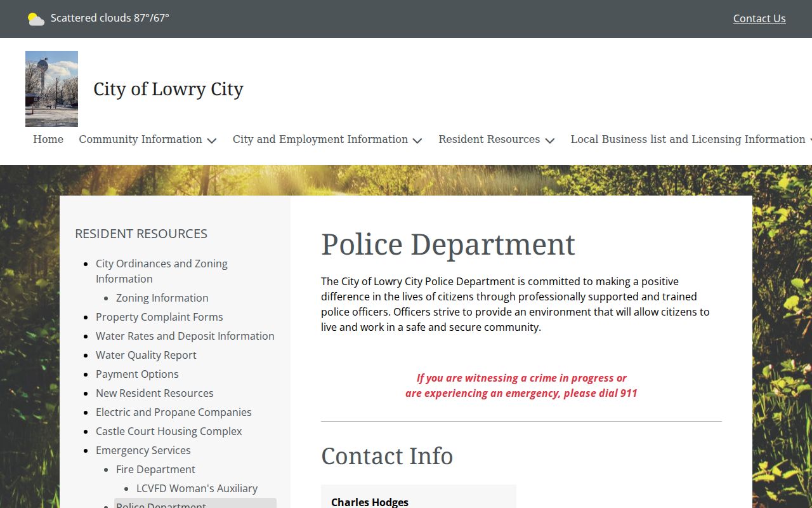
Task: Open LCVFD Woman's Auxiliary page
Action: (x=197, y=488)
